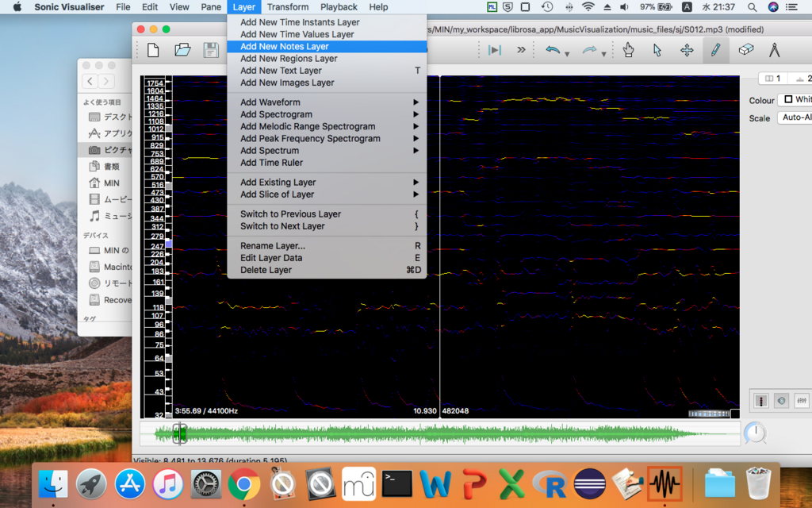
Task: Expand the Add Spectrogram submenu
Action: click(x=327, y=114)
